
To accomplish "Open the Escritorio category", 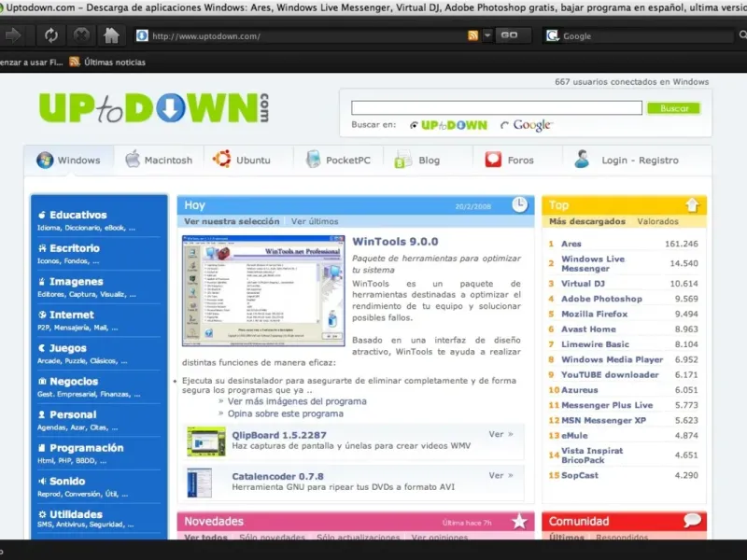I will tap(75, 248).
